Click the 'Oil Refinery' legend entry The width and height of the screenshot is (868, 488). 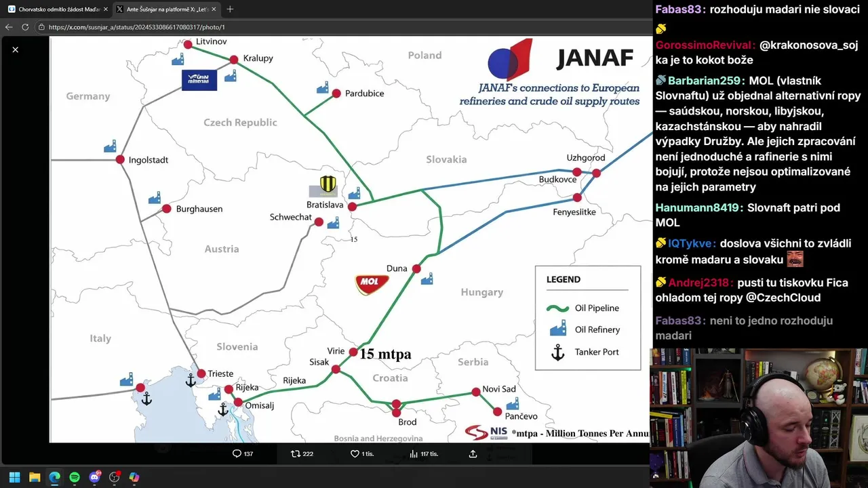(583, 330)
